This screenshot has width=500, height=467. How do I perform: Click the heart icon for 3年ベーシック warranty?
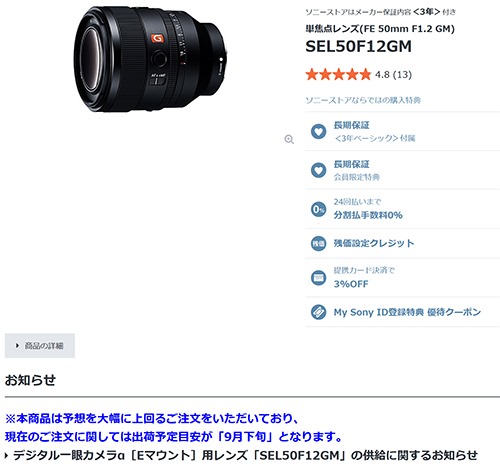pyautogui.click(x=318, y=131)
